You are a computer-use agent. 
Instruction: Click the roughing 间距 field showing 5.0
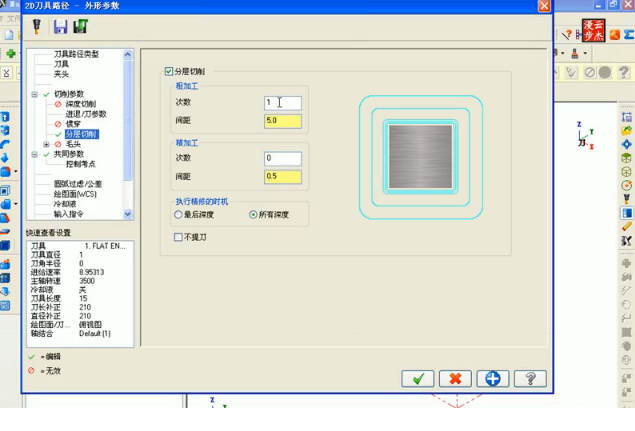pos(283,122)
